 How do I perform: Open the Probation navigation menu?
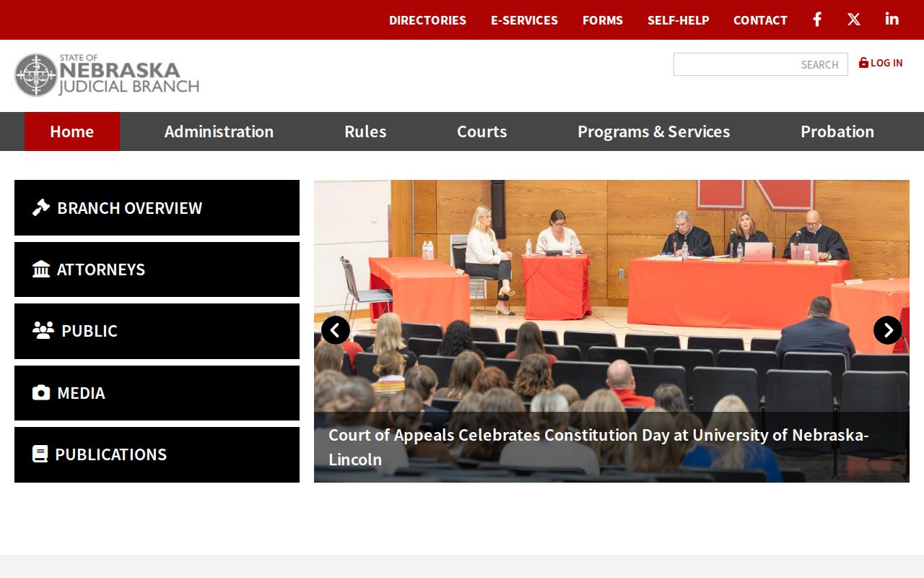[837, 131]
